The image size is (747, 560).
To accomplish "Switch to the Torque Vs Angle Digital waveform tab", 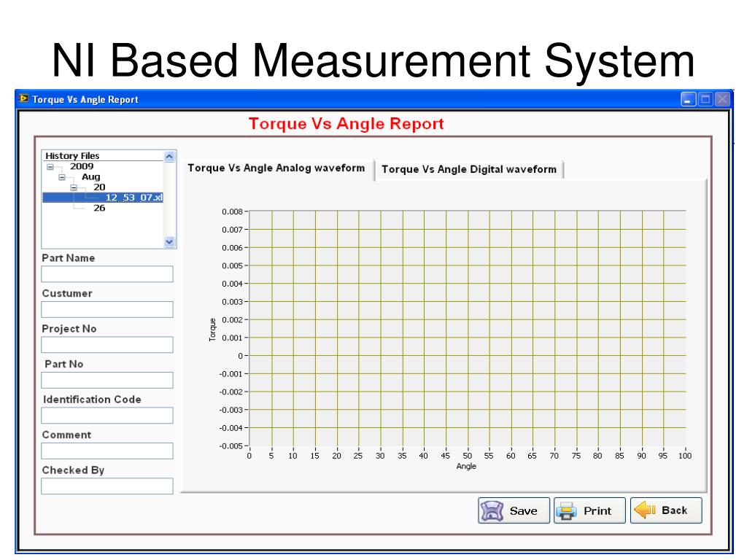I will click(469, 169).
